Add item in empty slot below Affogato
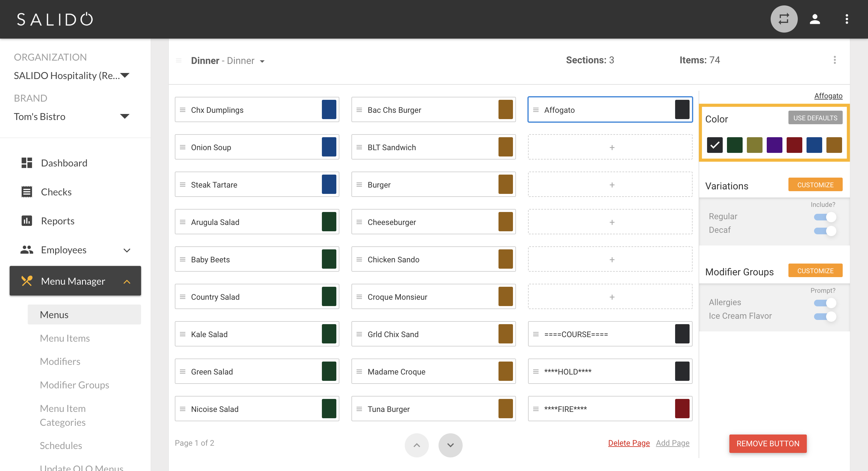The width and height of the screenshot is (868, 471). (x=610, y=147)
